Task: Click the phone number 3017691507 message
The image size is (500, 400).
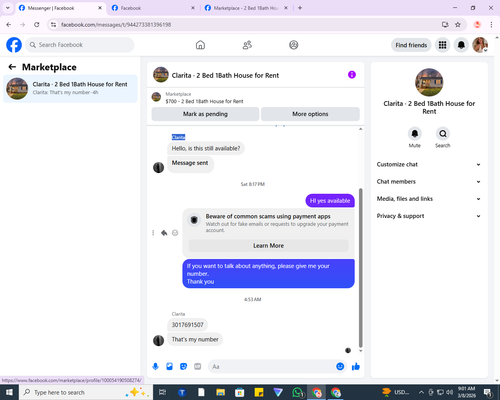Action: click(x=187, y=325)
